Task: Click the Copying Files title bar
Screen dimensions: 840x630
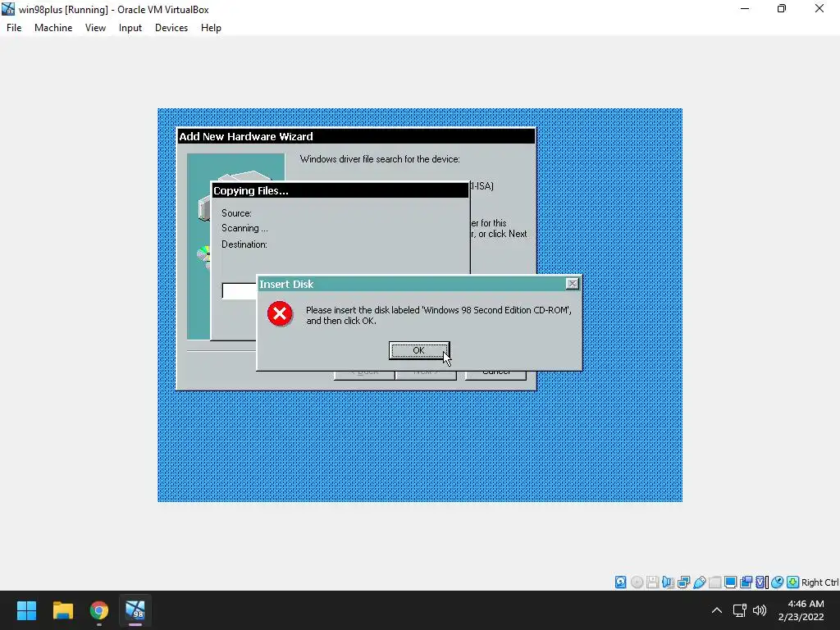Action: click(340, 190)
